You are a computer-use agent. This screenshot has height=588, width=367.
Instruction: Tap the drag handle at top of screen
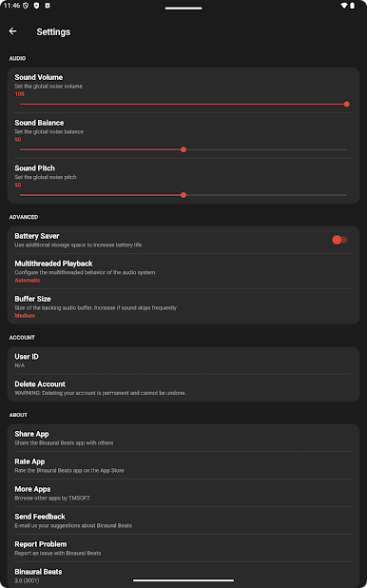pyautogui.click(x=183, y=8)
